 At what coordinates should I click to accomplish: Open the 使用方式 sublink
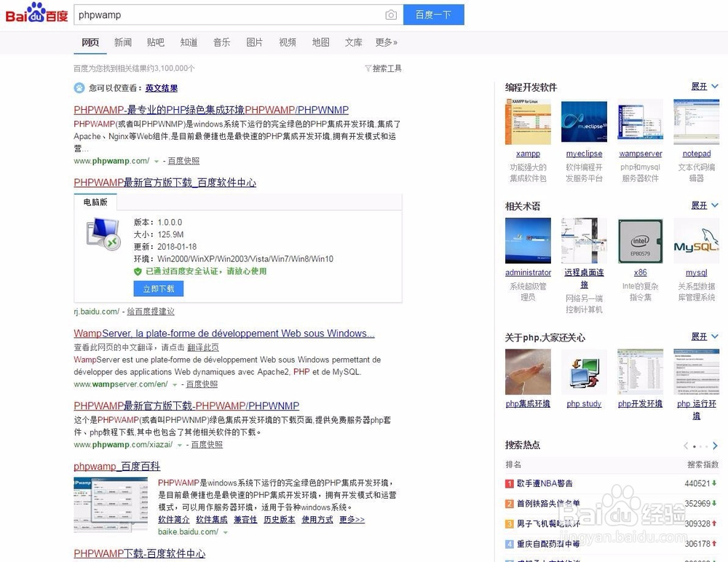point(317,520)
